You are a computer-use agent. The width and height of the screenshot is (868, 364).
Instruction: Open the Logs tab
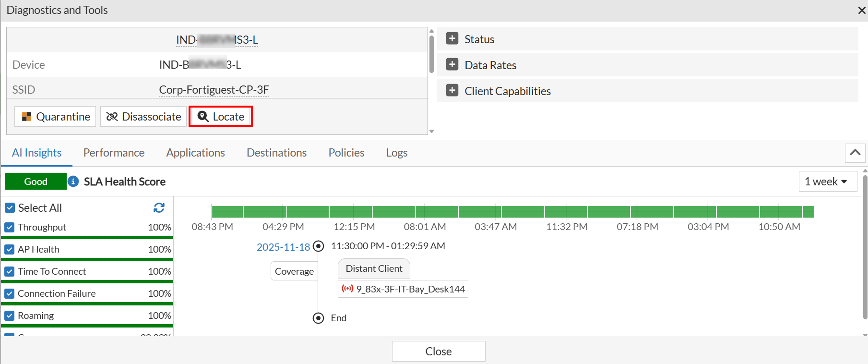click(396, 153)
